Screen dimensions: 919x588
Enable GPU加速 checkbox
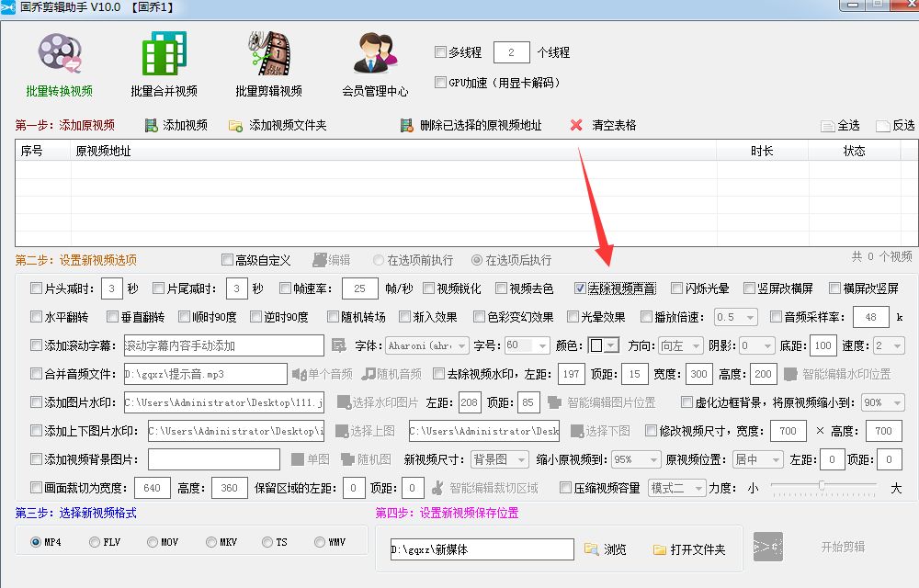tap(441, 83)
